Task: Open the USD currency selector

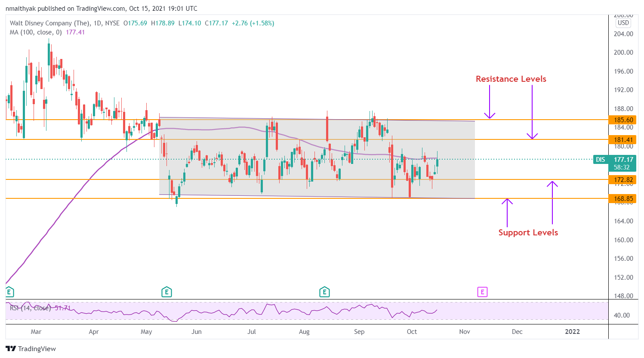Action: 623,23
